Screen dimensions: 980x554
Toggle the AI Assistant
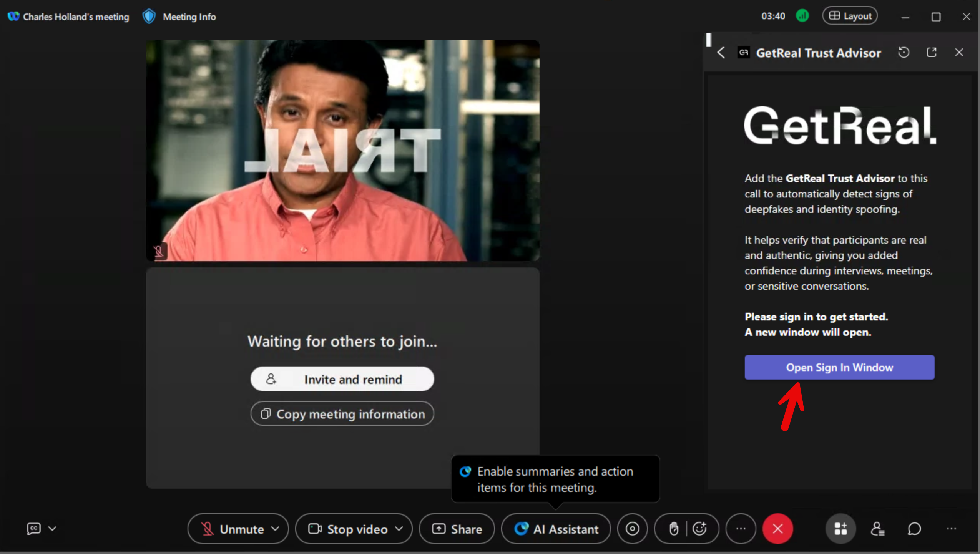pyautogui.click(x=556, y=529)
